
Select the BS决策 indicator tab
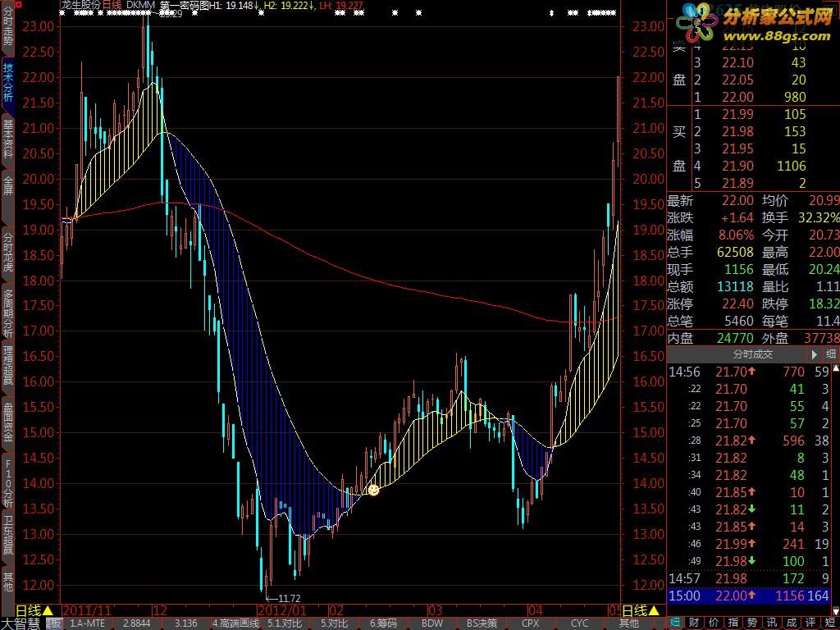(x=481, y=623)
